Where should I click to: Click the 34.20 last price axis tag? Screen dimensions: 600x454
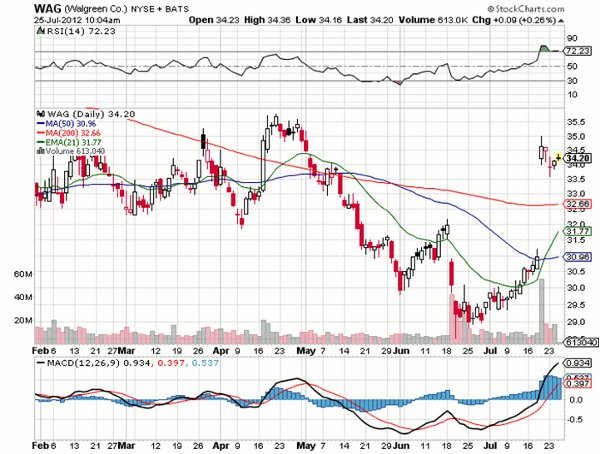578,158
